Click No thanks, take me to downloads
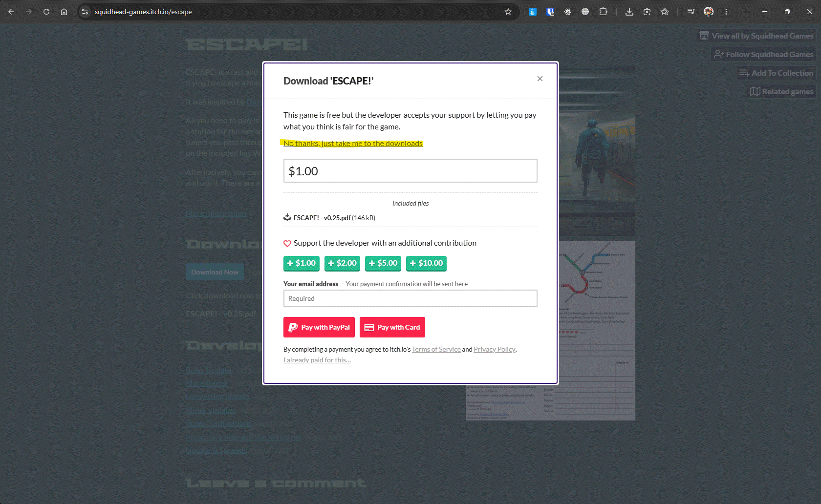The image size is (821, 504). (353, 143)
